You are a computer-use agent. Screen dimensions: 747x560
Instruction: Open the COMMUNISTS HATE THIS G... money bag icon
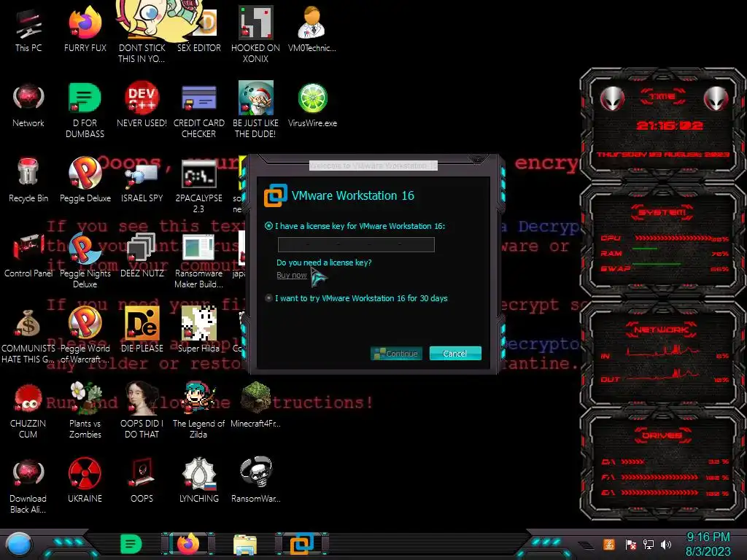[28, 336]
